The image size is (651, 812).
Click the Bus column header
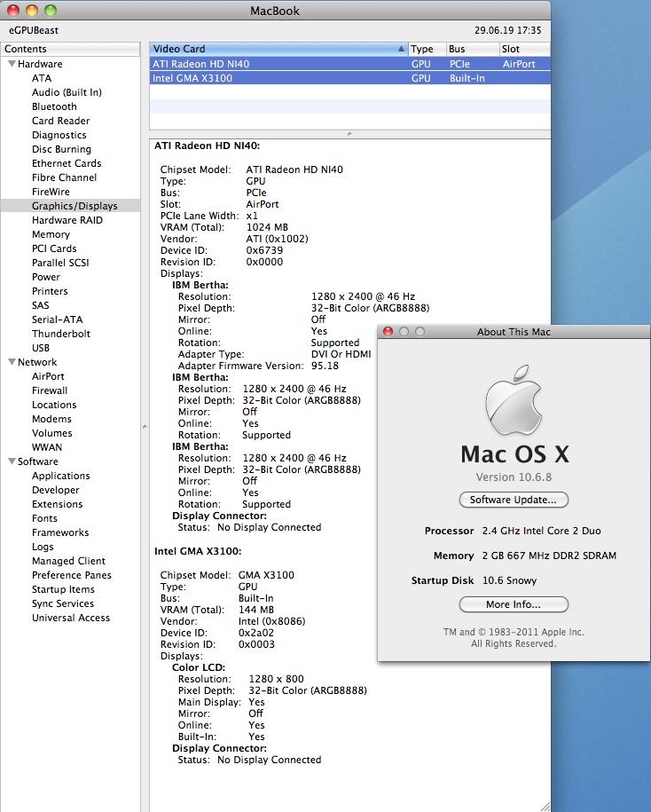(472, 49)
